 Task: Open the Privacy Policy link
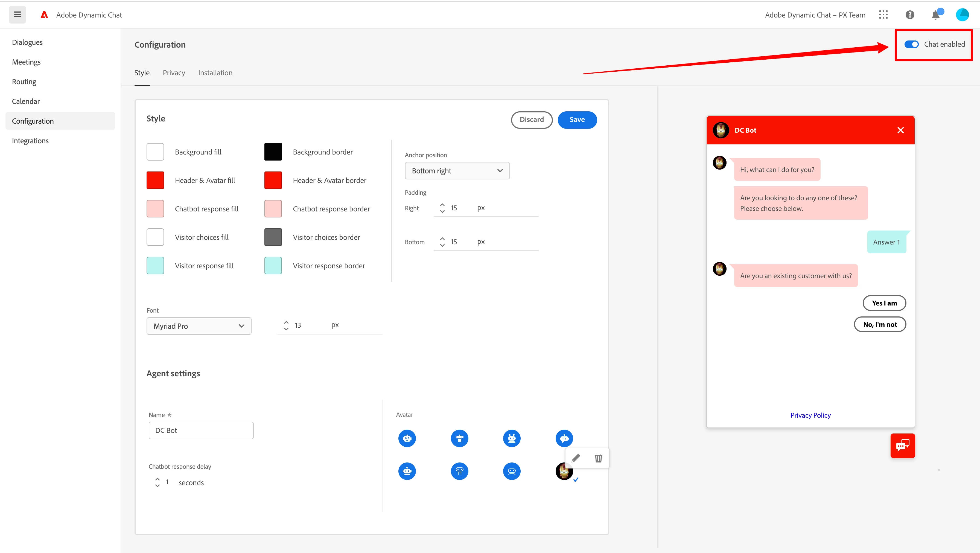[x=810, y=415]
